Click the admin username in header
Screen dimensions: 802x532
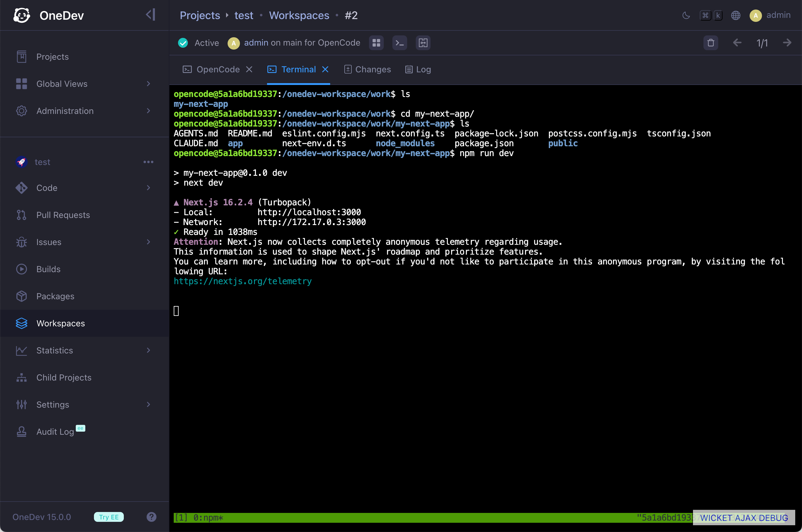click(778, 15)
